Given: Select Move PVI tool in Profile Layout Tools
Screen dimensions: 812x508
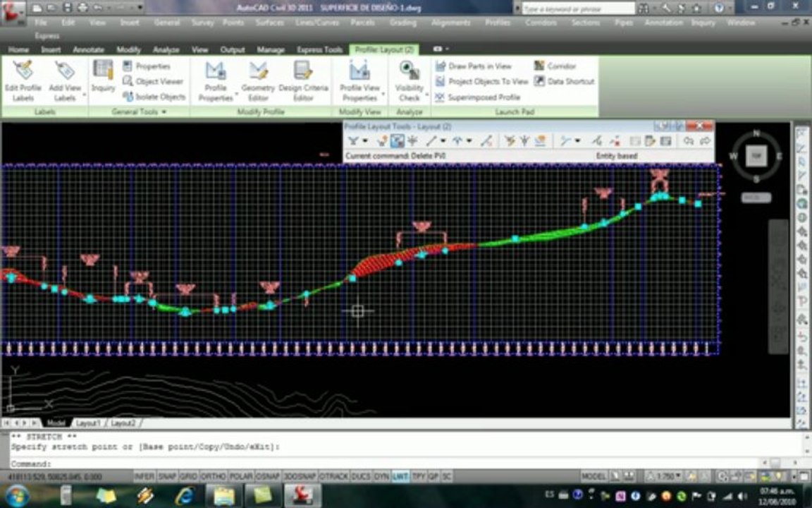Looking at the screenshot, I should tap(413, 140).
